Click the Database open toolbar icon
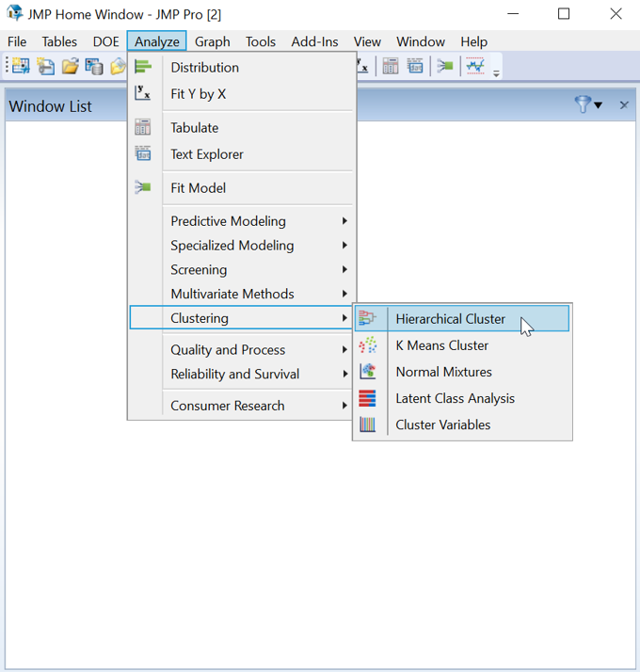 click(x=94, y=67)
